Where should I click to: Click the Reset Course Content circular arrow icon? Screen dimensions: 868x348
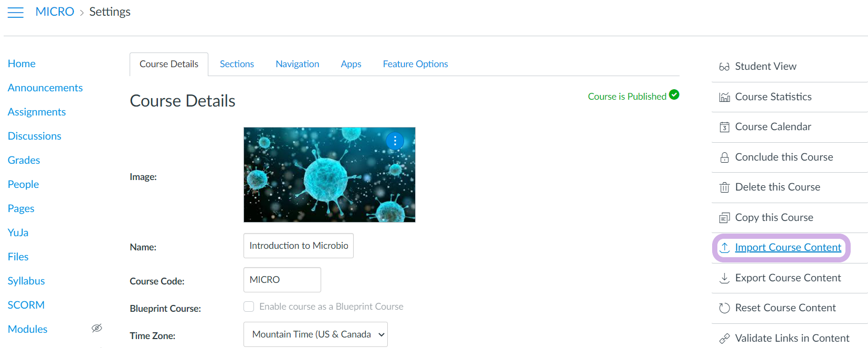pos(724,308)
